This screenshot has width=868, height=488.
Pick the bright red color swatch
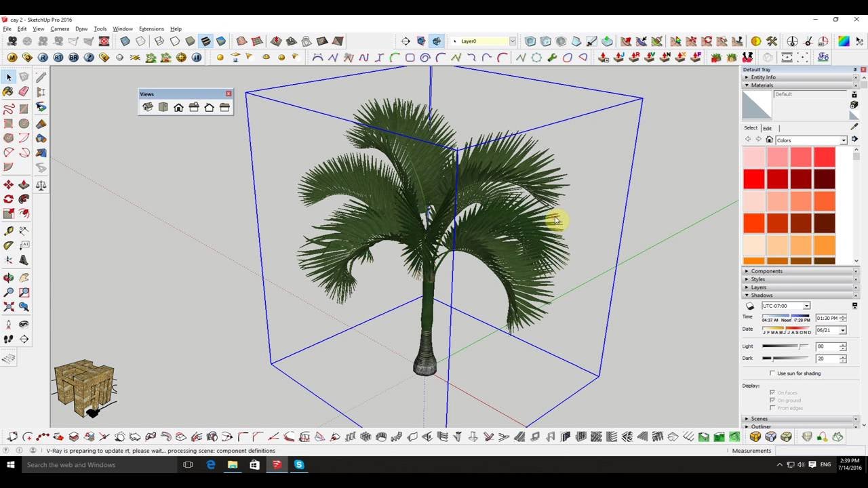click(x=754, y=179)
